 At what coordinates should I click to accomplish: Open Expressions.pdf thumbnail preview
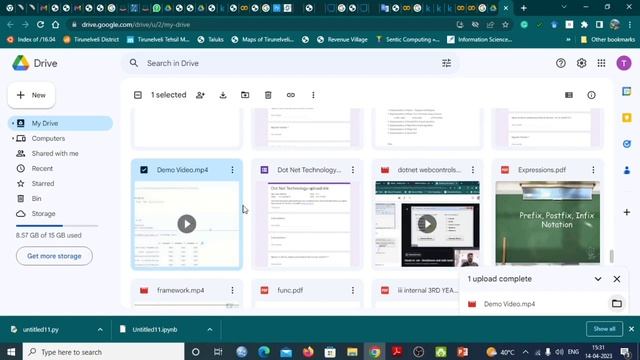coord(548,223)
